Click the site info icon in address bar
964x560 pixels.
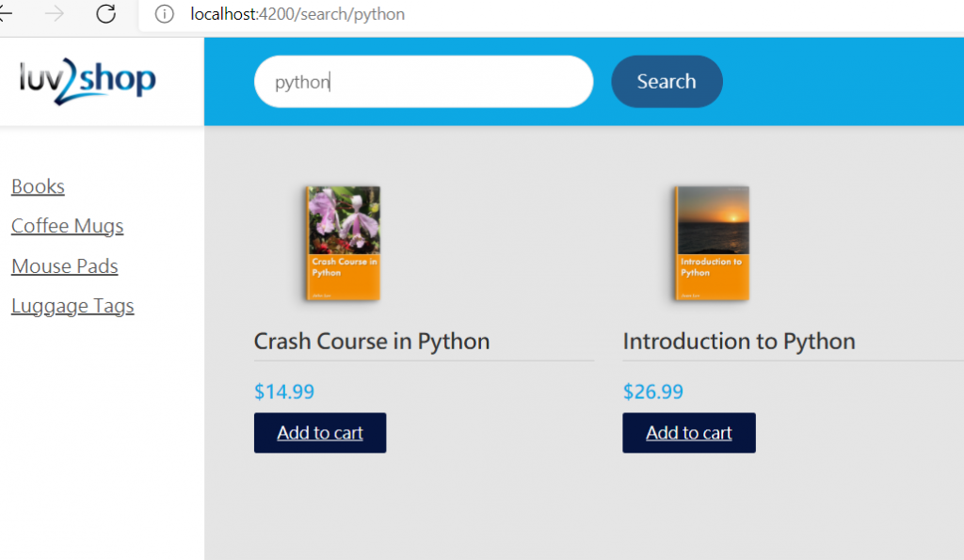(x=165, y=15)
